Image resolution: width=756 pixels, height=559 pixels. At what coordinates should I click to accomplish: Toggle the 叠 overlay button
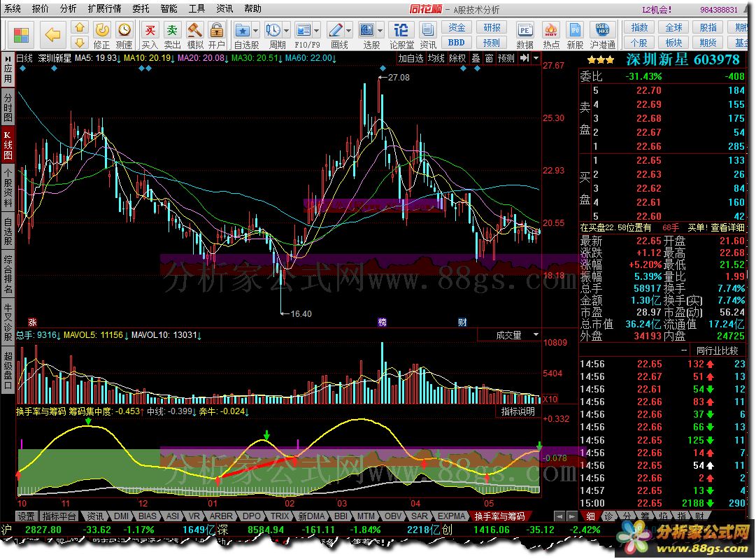(476, 58)
